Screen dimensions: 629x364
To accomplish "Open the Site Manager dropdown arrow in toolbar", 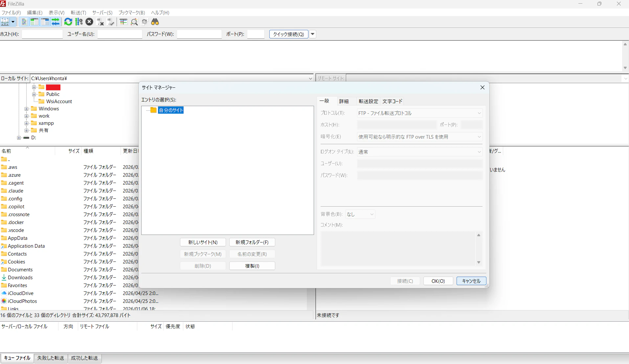I will coord(13,22).
